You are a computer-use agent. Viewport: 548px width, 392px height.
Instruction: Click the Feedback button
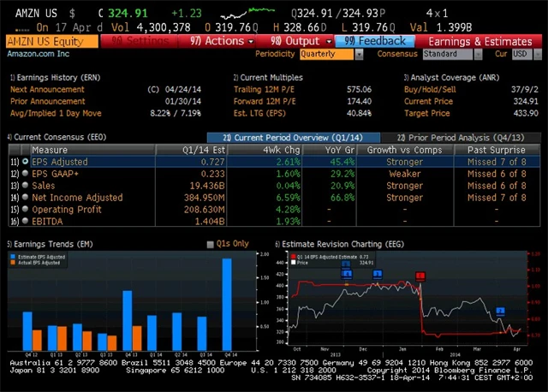[376, 41]
